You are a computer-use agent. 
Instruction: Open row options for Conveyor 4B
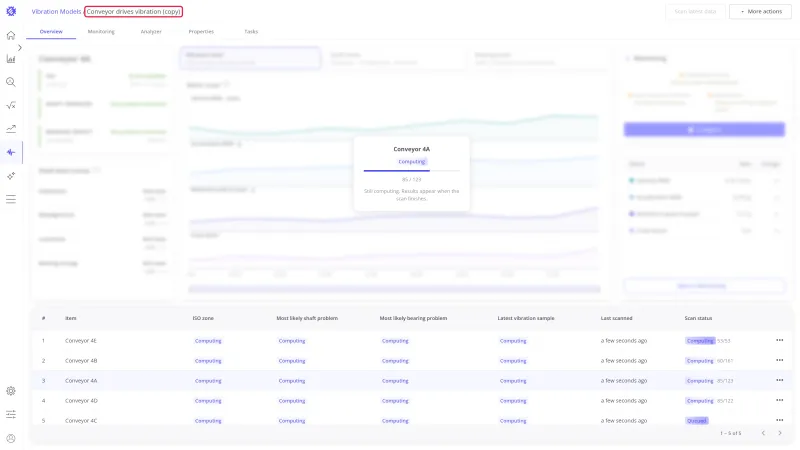click(780, 360)
